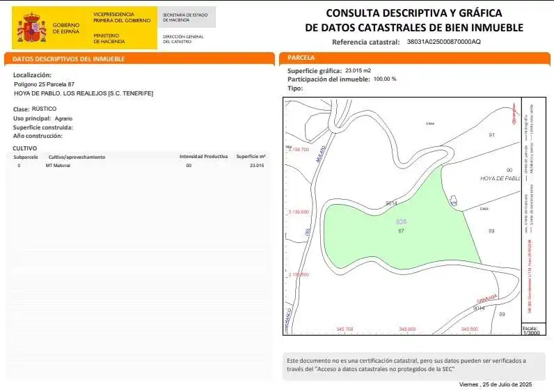Image resolution: width=554 pixels, height=392 pixels.
Task: Click the 'Localización:' label
Action: pyautogui.click(x=32, y=75)
